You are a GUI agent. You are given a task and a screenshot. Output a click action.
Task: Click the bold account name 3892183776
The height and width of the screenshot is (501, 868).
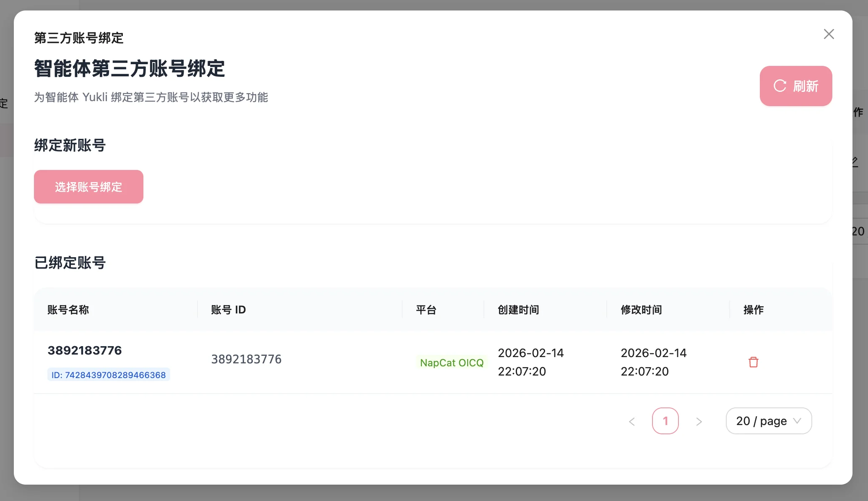85,350
